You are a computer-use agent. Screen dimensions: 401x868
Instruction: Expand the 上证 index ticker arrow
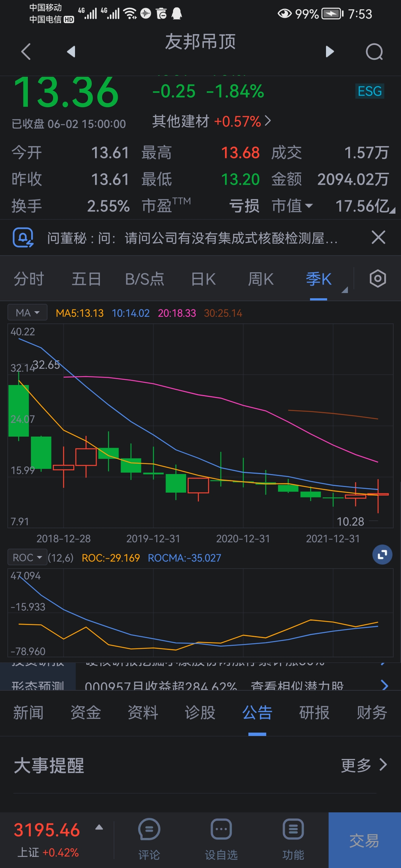99,828
